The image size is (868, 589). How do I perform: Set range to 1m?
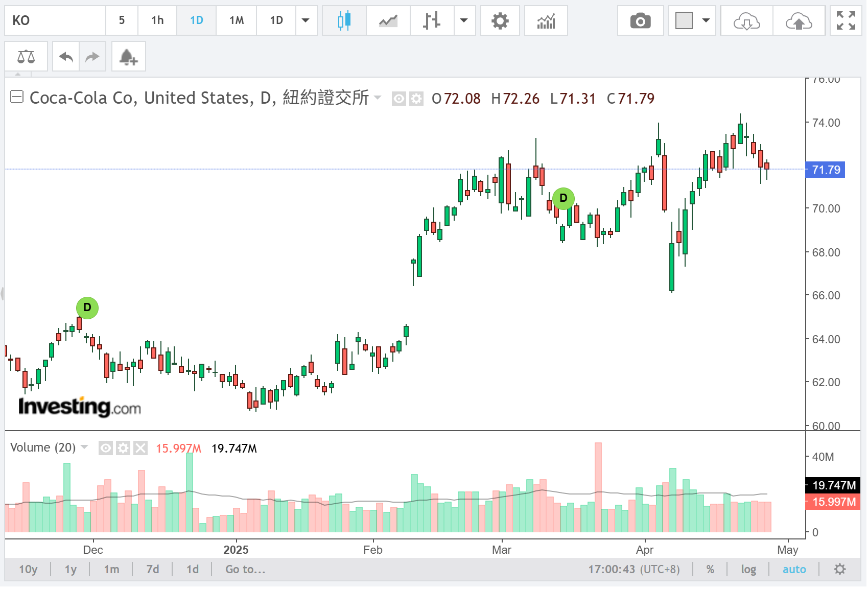[x=111, y=569]
